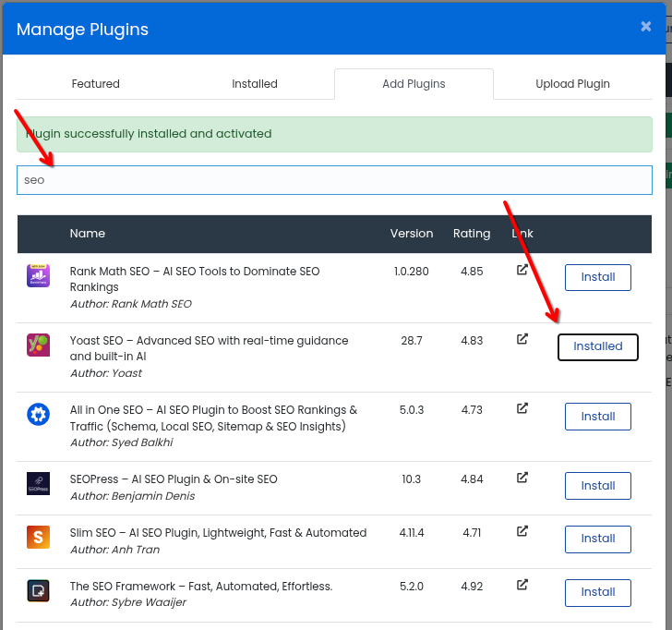Viewport: 672px width, 630px height.
Task: Click rating value 4.83
Action: 472,341
